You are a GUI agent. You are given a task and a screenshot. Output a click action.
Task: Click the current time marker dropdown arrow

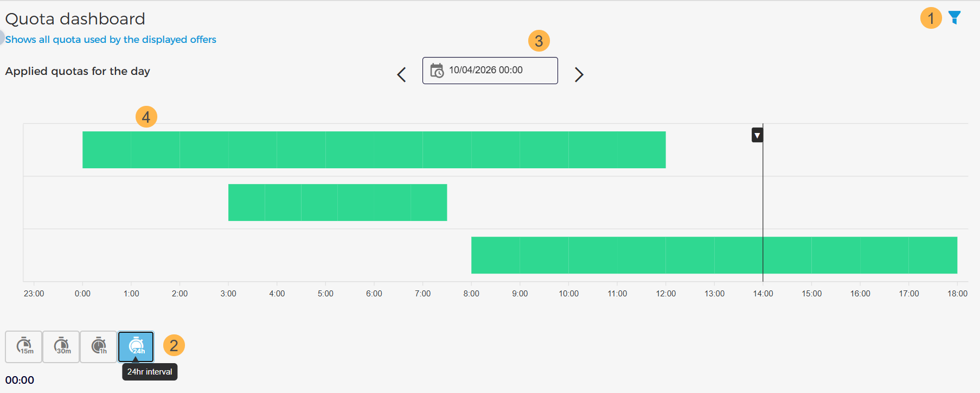coord(757,135)
